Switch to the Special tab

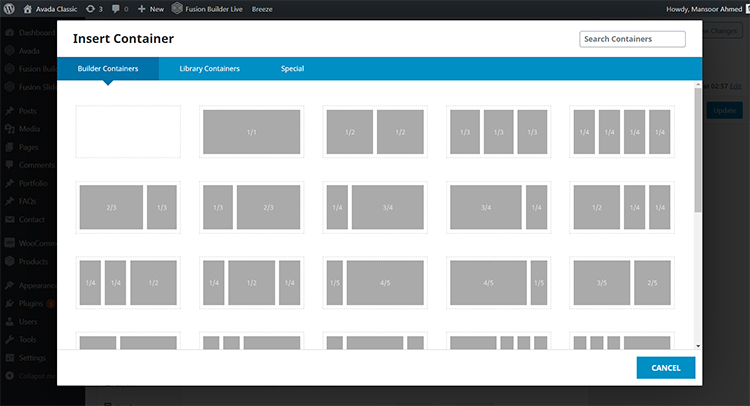(292, 68)
